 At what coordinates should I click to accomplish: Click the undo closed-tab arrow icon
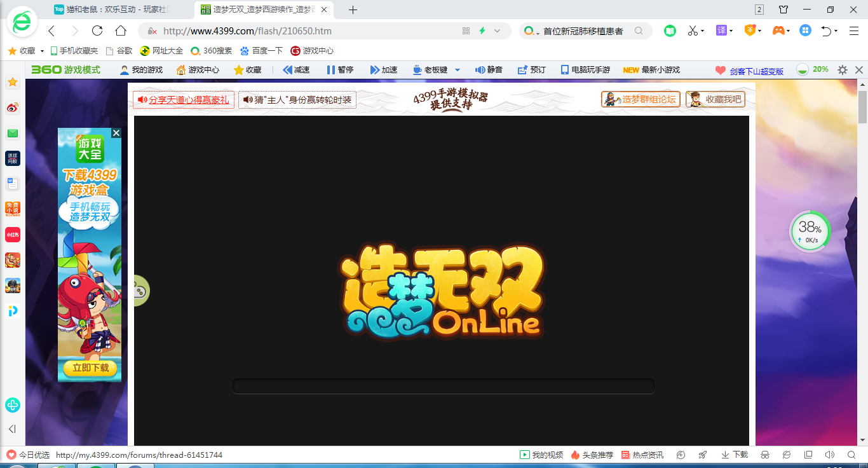coord(826,31)
